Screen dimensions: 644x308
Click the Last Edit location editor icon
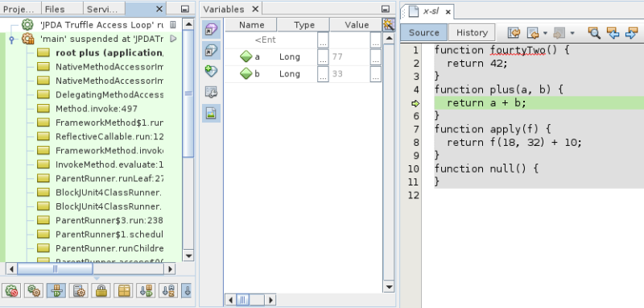[x=514, y=32]
